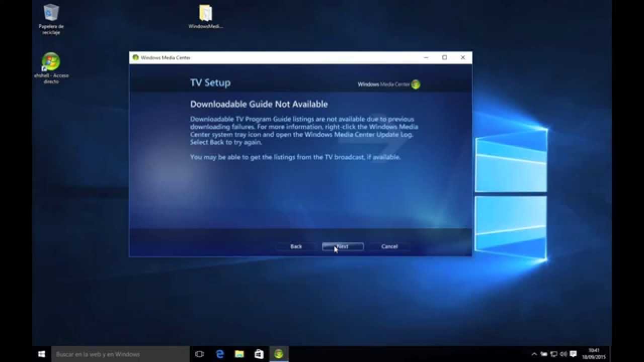Expand the hidden icons in the system tray
This screenshot has height=362, width=644.
pos(534,354)
